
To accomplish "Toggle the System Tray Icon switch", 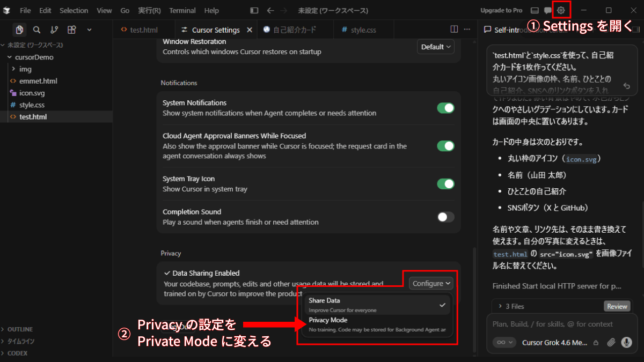I will point(445,184).
